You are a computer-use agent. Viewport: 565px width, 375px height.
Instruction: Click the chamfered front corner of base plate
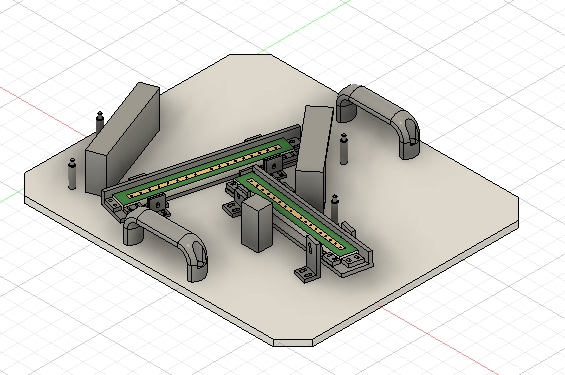[x=293, y=343]
